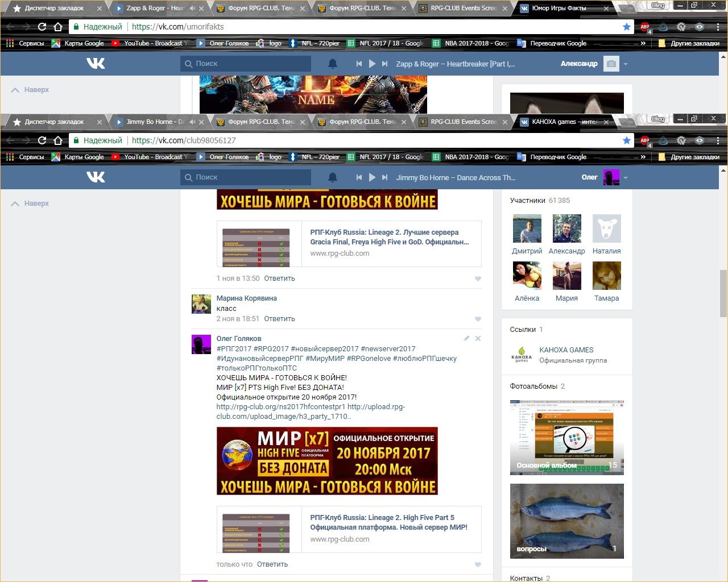728x582 pixels.
Task: Play the Zapp & Roger track in the umorifakts window
Action: pyautogui.click(x=372, y=64)
